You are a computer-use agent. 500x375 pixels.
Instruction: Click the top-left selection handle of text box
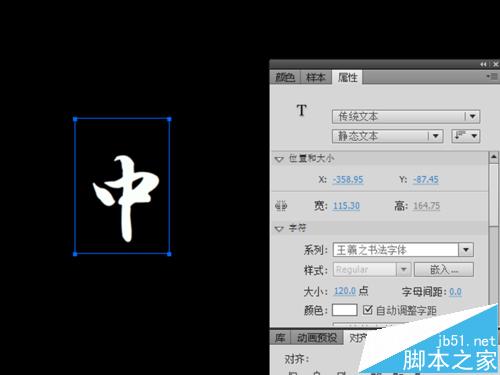75,119
